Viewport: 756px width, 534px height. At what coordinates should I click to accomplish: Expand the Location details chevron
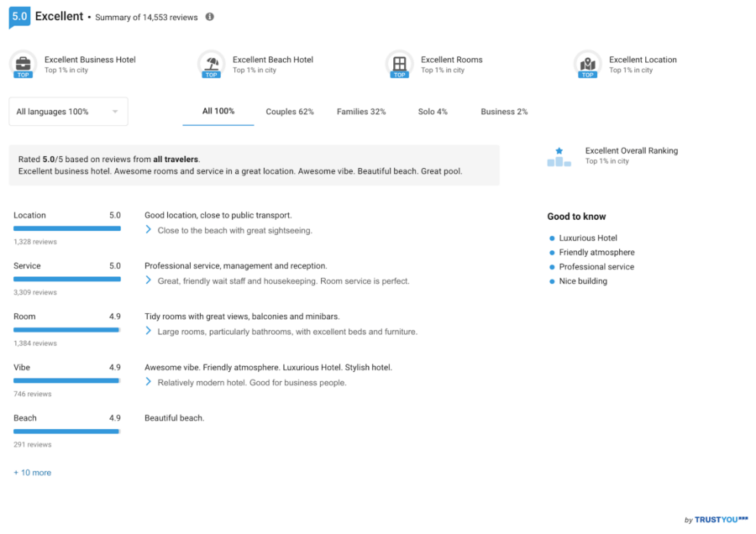point(149,230)
